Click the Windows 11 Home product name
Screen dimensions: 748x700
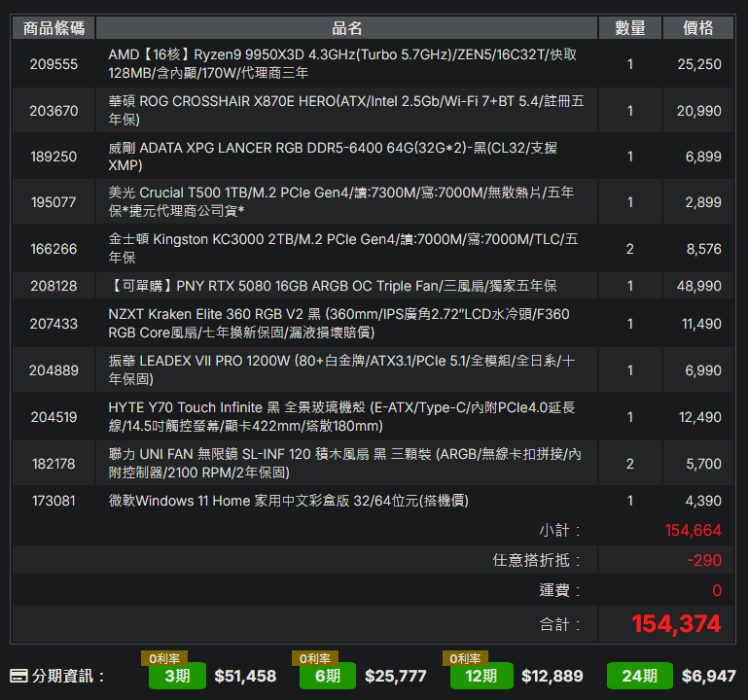(x=288, y=501)
